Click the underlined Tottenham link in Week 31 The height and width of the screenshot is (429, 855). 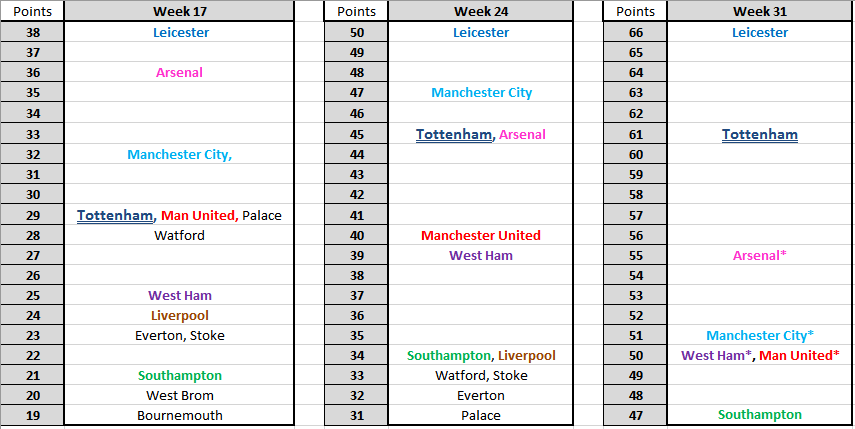click(x=760, y=134)
